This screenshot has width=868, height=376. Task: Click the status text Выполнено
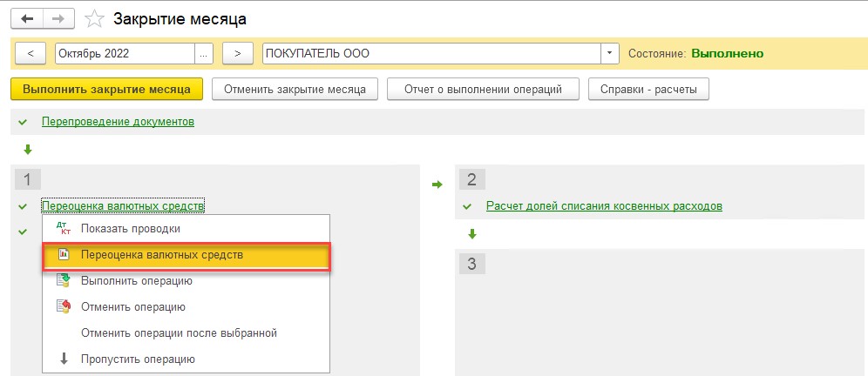[x=728, y=54]
